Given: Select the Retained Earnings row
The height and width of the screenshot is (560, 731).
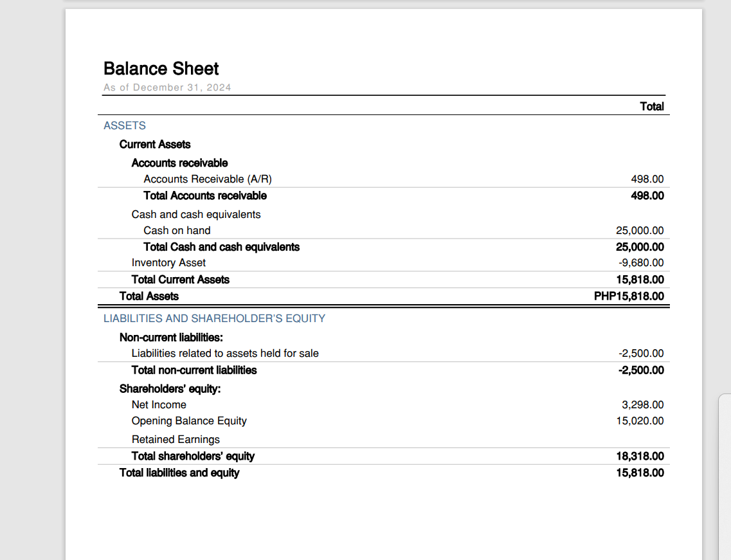Looking at the screenshot, I should [x=176, y=440].
